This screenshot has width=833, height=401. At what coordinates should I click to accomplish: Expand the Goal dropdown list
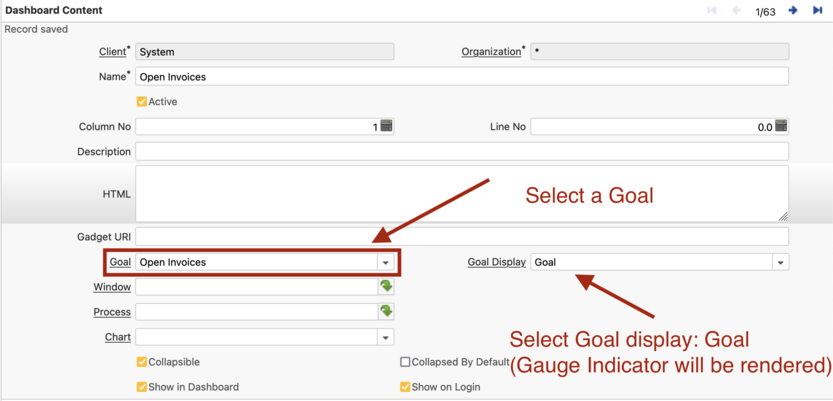coord(385,263)
